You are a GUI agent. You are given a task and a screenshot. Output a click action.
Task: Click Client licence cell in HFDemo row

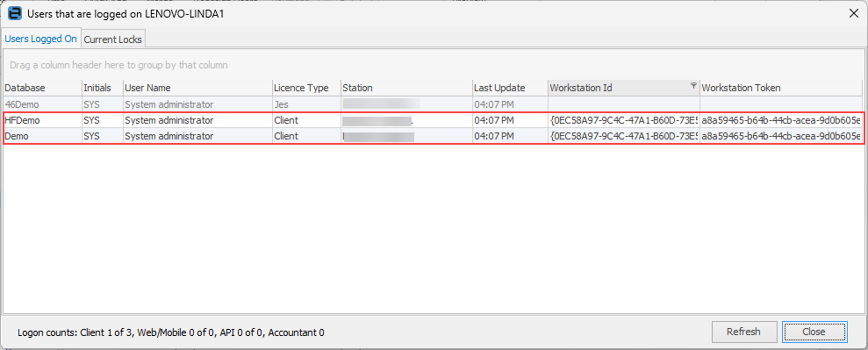pyautogui.click(x=306, y=120)
